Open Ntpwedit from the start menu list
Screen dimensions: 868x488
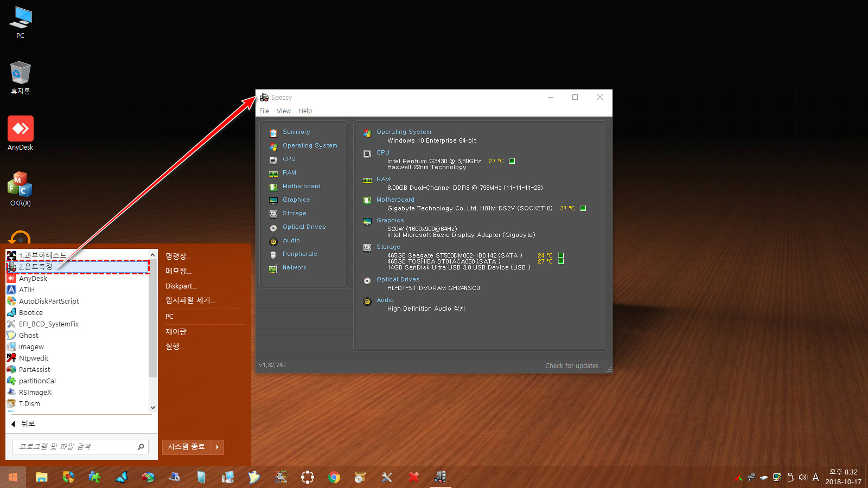point(77,358)
